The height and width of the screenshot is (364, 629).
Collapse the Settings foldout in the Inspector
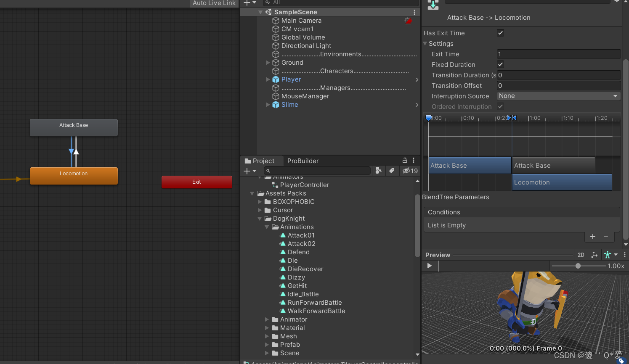(425, 43)
